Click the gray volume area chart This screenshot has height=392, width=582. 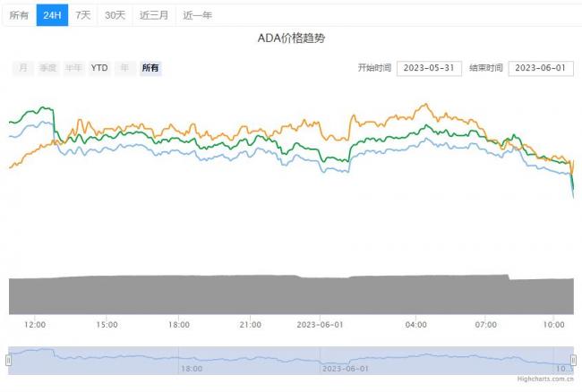pos(291,295)
